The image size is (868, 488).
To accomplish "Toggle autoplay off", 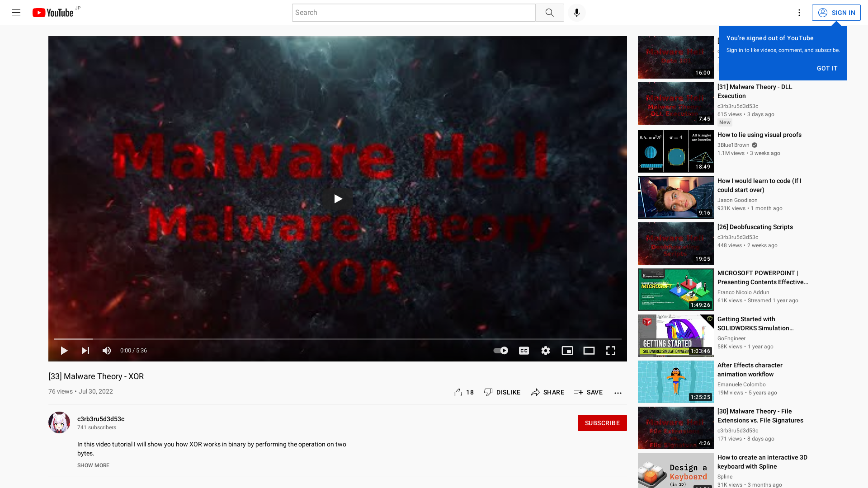I will 500,350.
